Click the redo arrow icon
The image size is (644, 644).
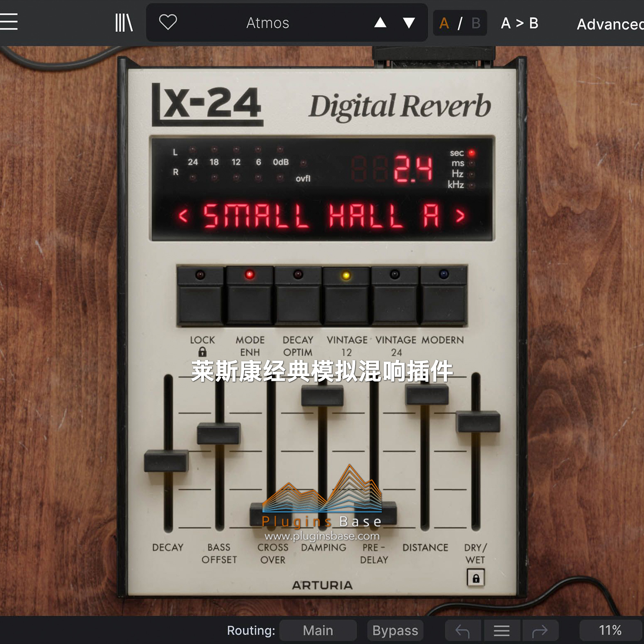(540, 631)
